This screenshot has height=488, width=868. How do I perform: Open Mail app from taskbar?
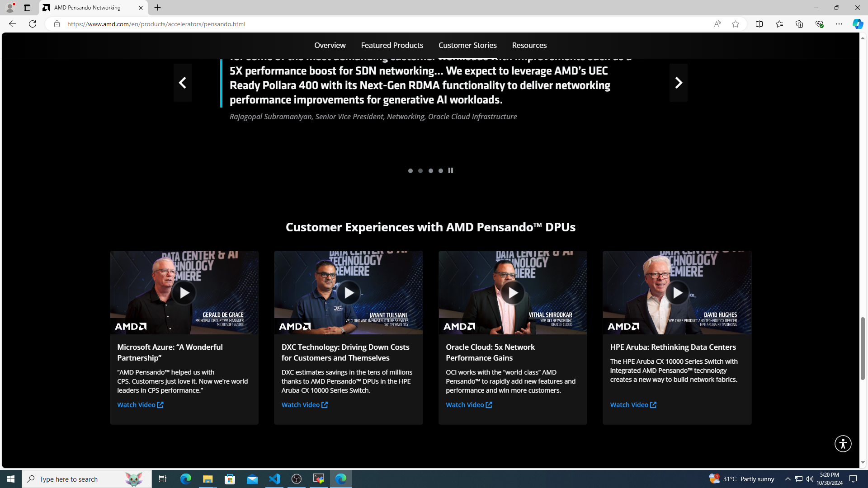[252, 479]
